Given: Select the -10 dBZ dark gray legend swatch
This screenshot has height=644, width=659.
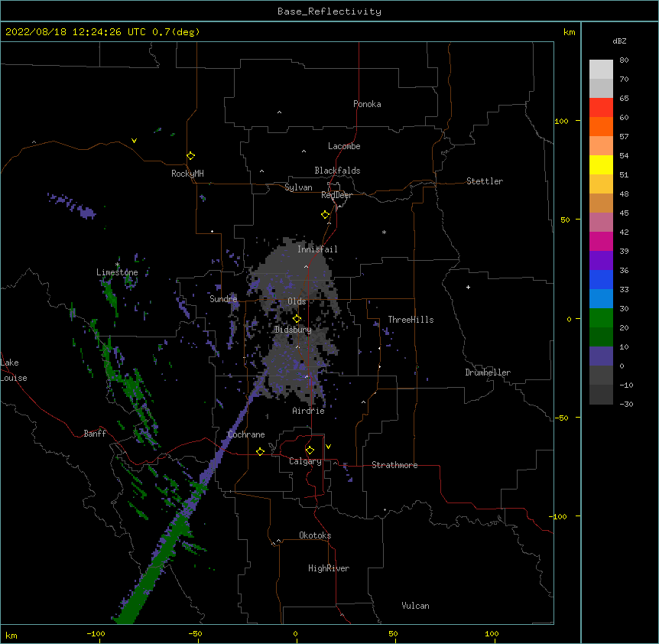Looking at the screenshot, I should (x=601, y=395).
